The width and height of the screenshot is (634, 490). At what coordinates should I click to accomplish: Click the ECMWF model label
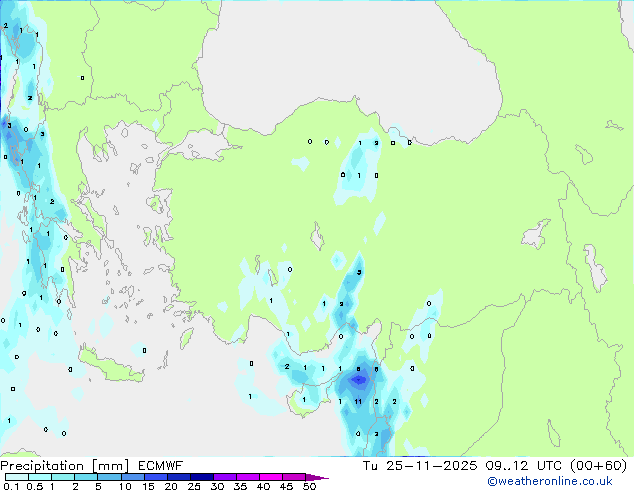tap(161, 466)
